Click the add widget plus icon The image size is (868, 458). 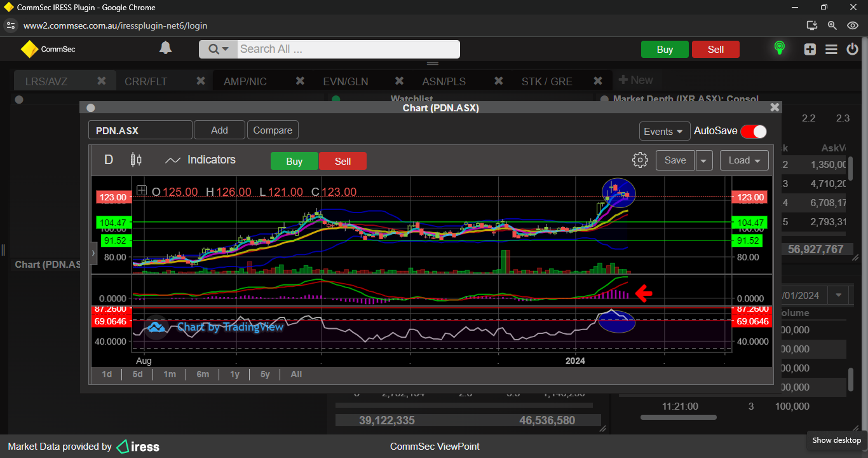(810, 49)
